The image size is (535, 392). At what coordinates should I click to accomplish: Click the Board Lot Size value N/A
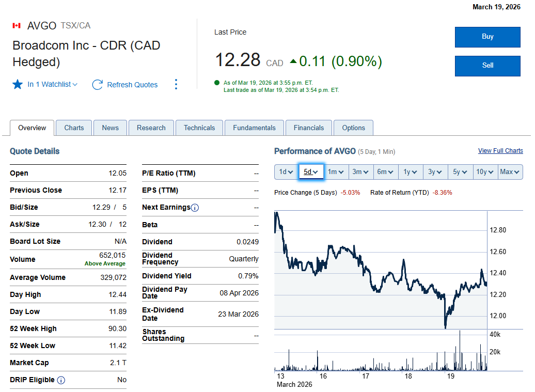click(120, 242)
